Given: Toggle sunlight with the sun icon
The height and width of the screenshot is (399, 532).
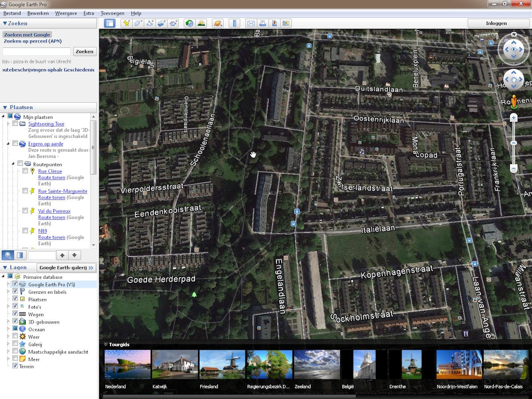Looking at the screenshot, I should click(x=201, y=23).
